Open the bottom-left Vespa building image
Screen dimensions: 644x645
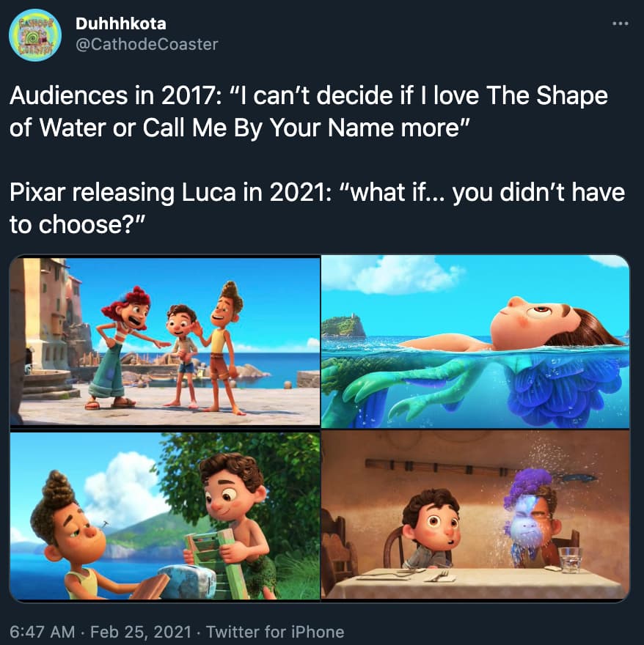pyautogui.click(x=165, y=515)
